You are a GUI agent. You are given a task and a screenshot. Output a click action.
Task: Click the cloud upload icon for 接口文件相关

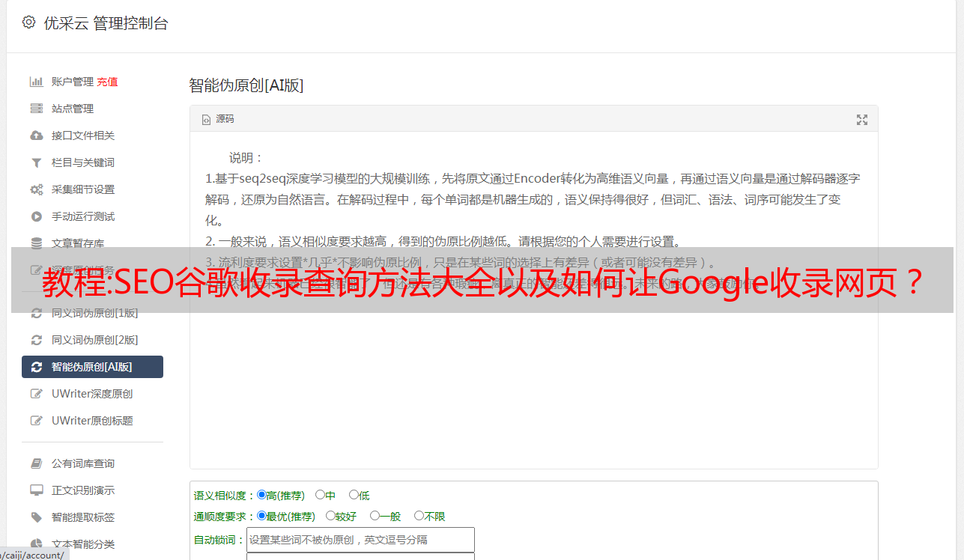pyautogui.click(x=36, y=136)
